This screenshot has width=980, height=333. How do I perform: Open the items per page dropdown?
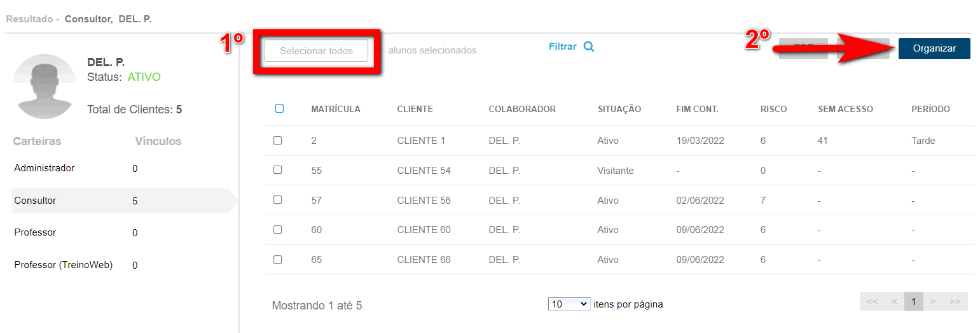tap(569, 304)
